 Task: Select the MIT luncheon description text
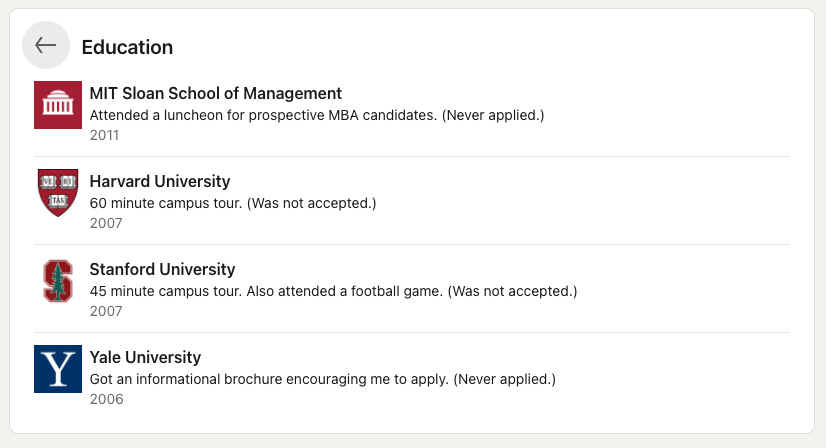tap(317, 115)
